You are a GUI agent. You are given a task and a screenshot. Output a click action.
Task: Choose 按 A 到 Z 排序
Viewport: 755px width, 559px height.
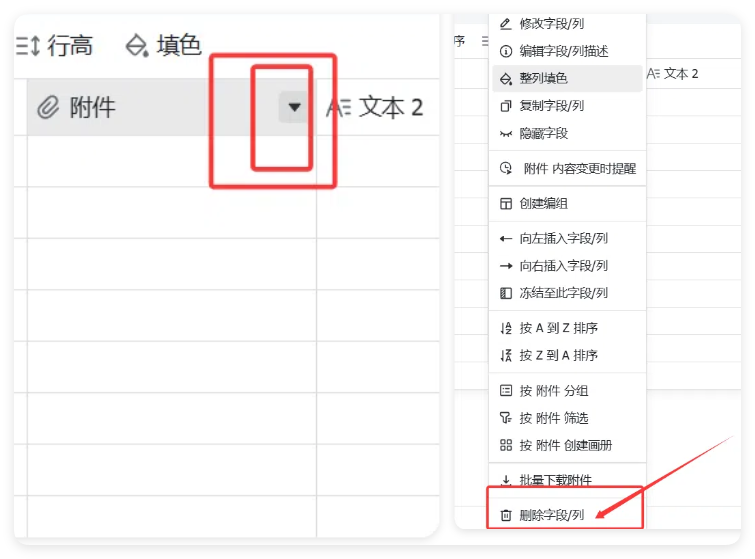click(x=567, y=328)
